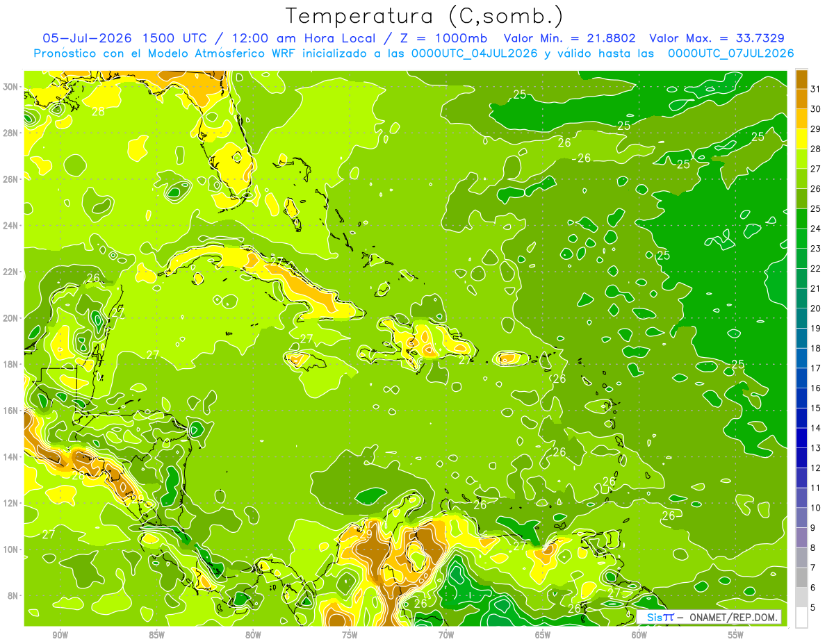The height and width of the screenshot is (644, 834).
Task: Click the "Z = 1000mb" level text
Action: [x=443, y=38]
